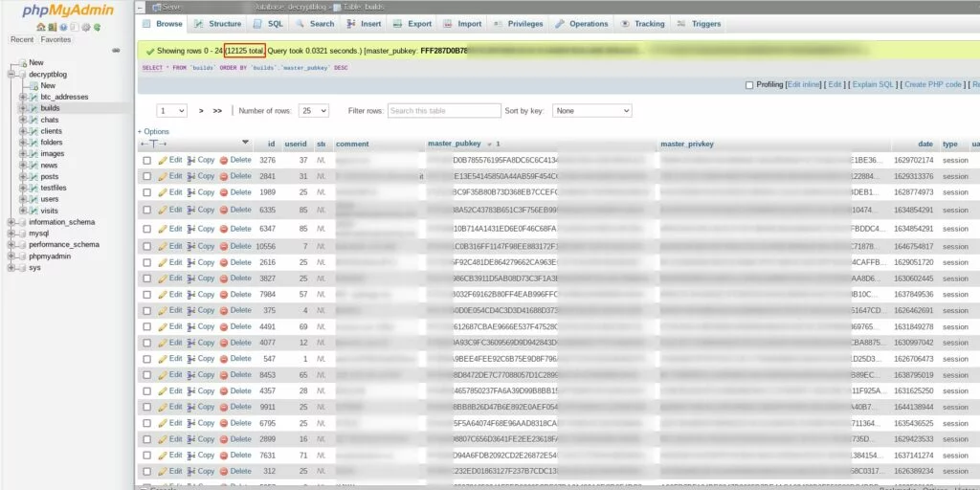Click the pencil Edit icon for row 10556
The width and height of the screenshot is (980, 490).
tap(163, 246)
